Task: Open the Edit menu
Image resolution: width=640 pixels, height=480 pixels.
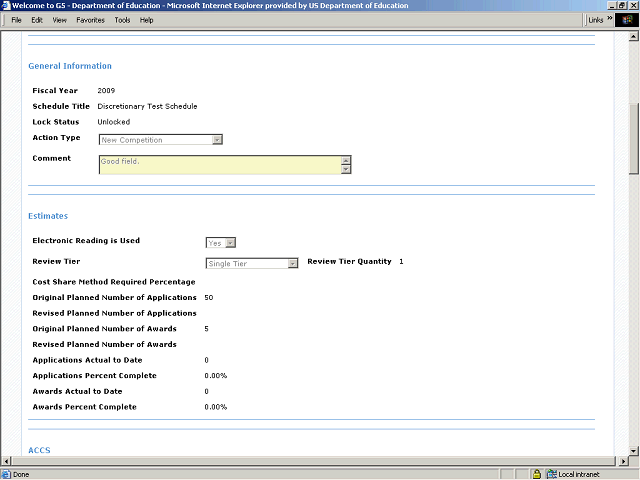Action: (37, 20)
